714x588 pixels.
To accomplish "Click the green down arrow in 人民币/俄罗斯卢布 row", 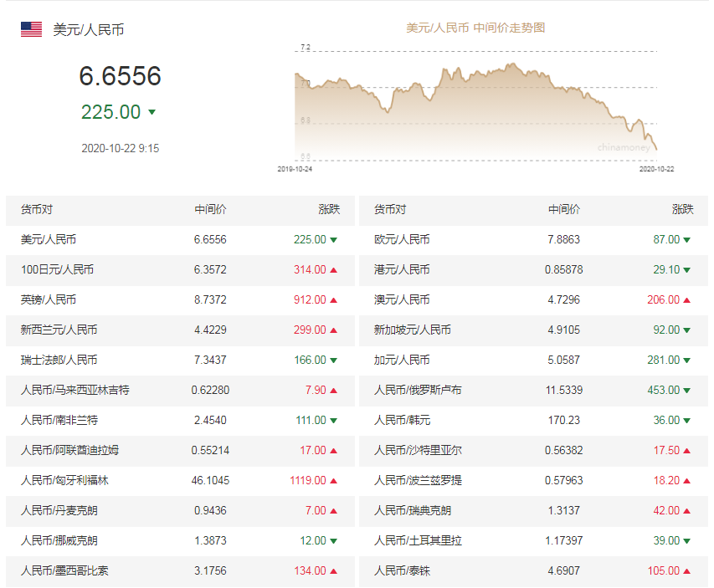I will pos(687,390).
